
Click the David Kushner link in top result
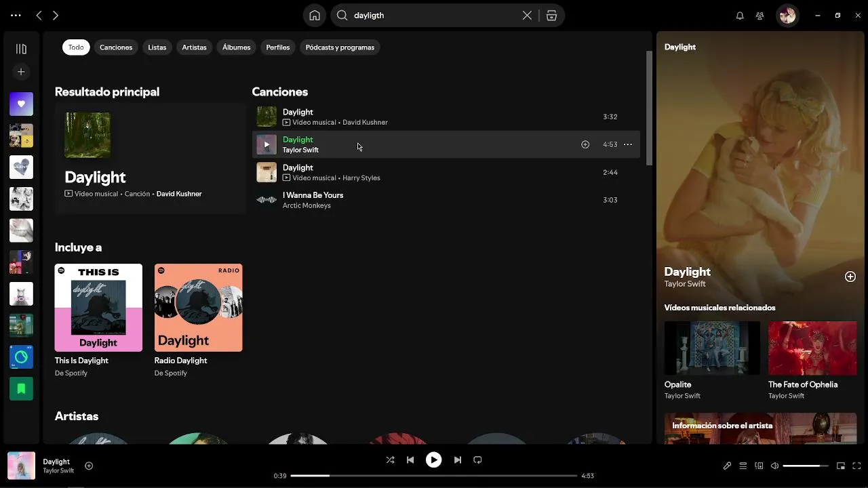pyautogui.click(x=179, y=194)
